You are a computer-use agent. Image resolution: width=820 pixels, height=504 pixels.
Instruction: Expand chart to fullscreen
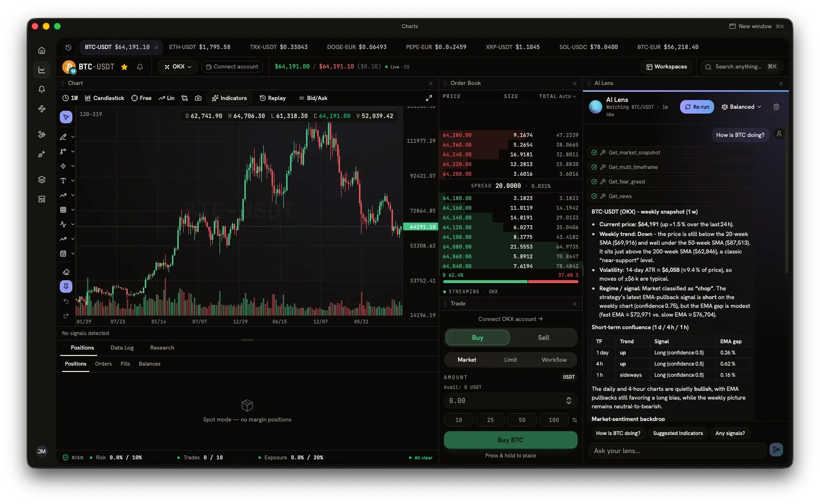[x=429, y=98]
